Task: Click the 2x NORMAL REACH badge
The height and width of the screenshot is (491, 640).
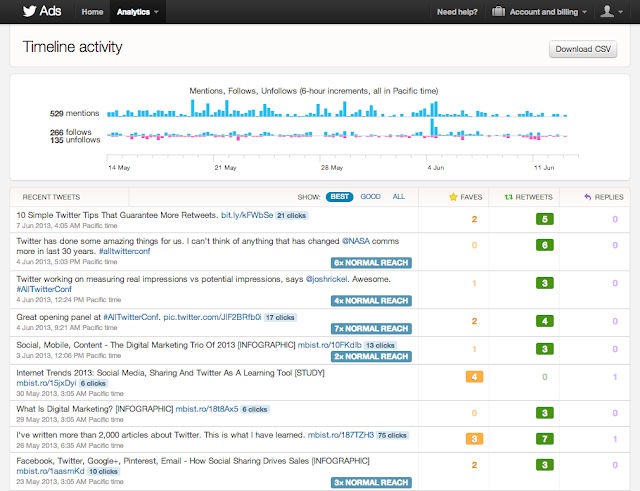Action: coord(371,356)
